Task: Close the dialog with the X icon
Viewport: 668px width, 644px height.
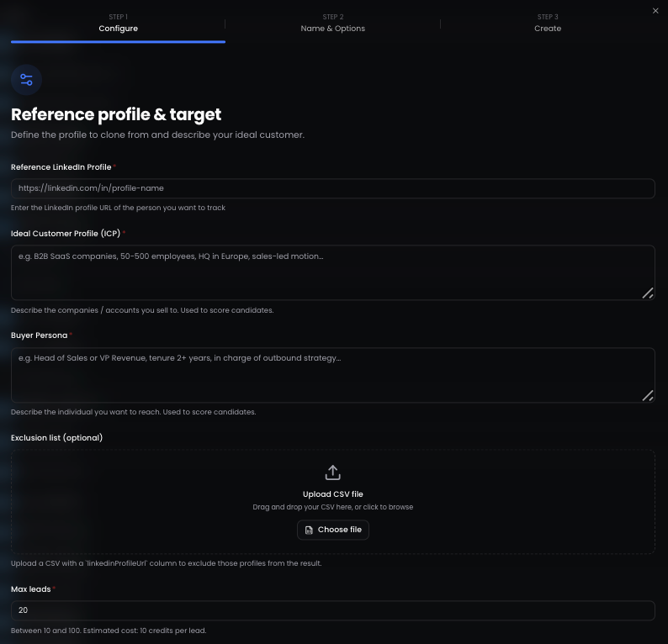Action: pos(655,11)
